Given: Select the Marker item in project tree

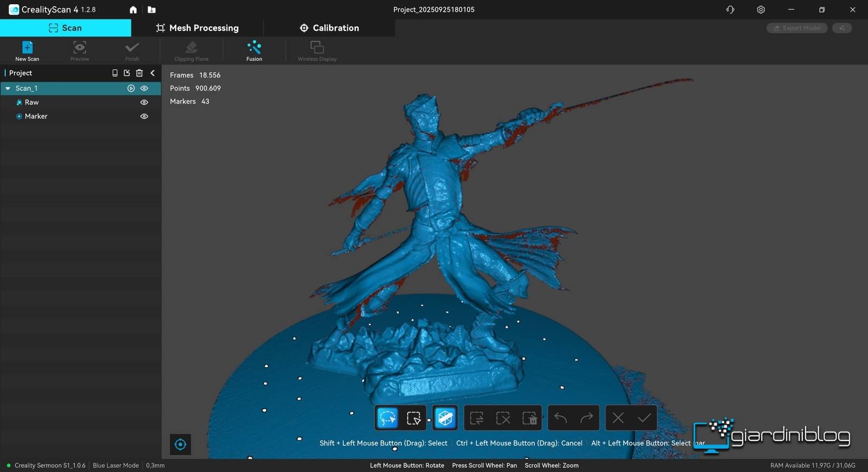Looking at the screenshot, I should pyautogui.click(x=36, y=116).
